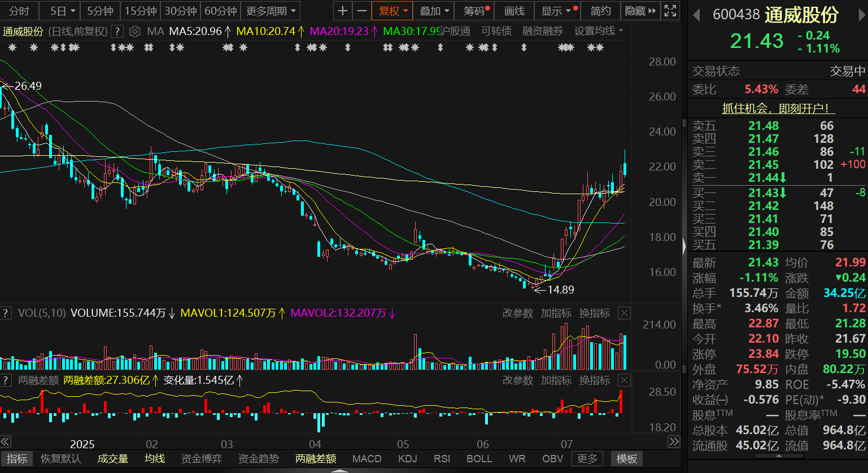Toggle the KDJ indicator

click(407, 458)
